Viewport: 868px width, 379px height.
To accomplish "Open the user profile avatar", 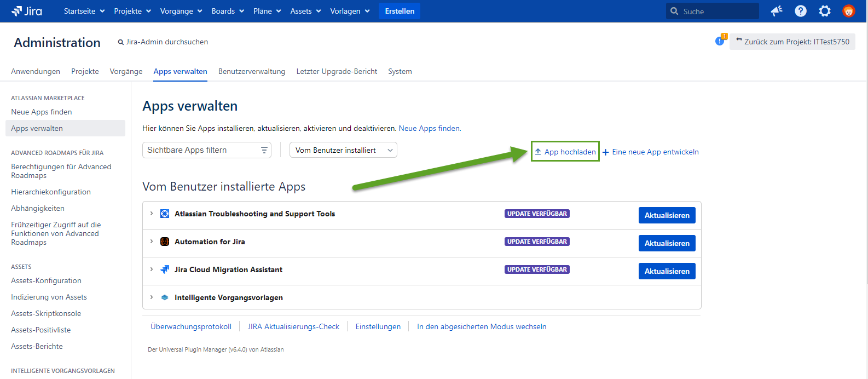I will [x=848, y=11].
